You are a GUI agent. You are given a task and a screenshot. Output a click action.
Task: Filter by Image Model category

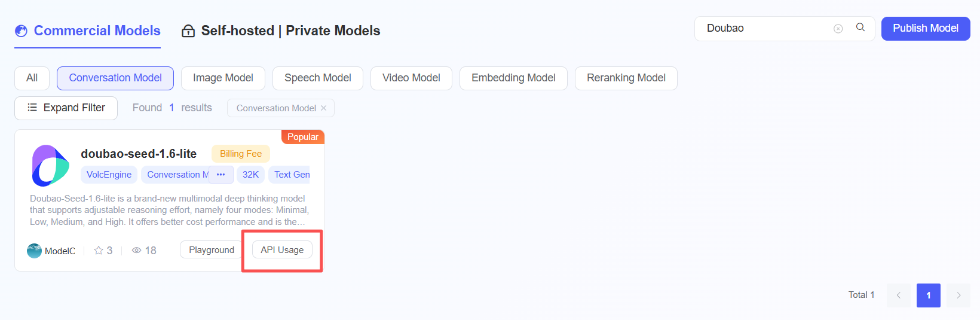[x=223, y=78]
